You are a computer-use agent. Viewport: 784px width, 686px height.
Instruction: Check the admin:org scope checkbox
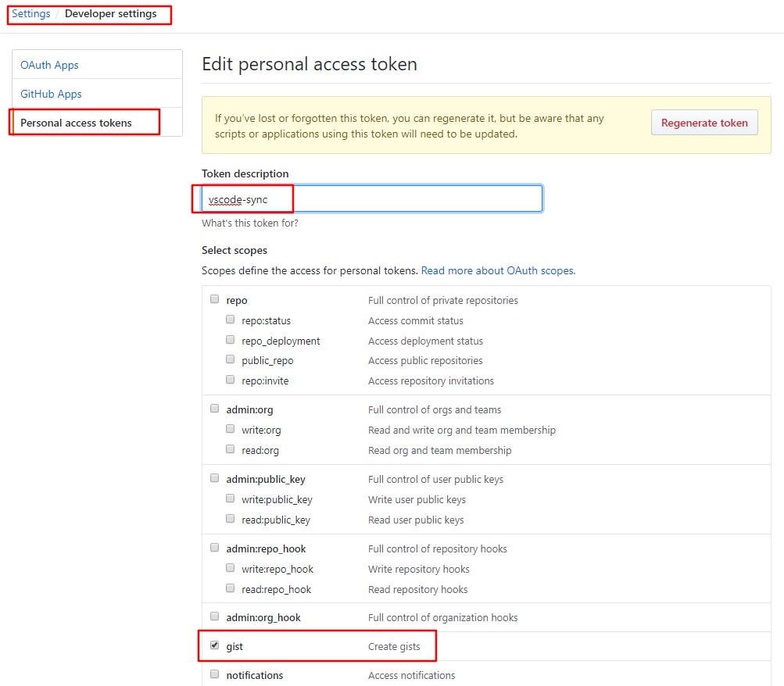pyautogui.click(x=215, y=409)
